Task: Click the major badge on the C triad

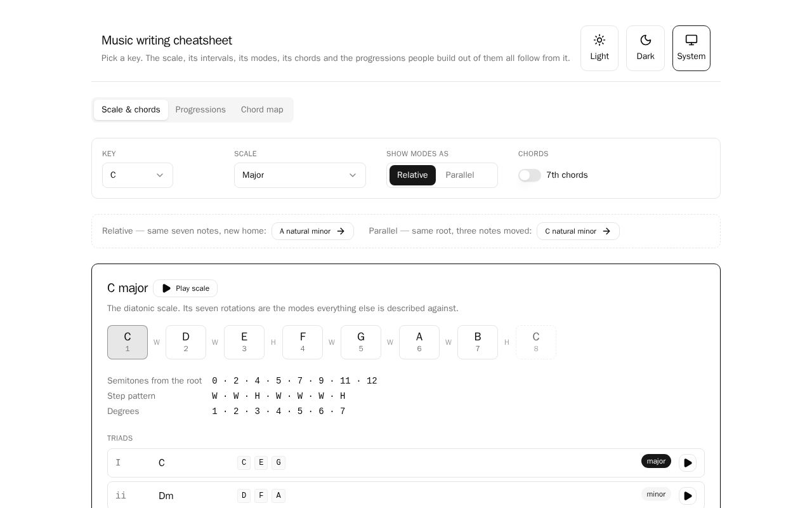Action: click(x=656, y=461)
